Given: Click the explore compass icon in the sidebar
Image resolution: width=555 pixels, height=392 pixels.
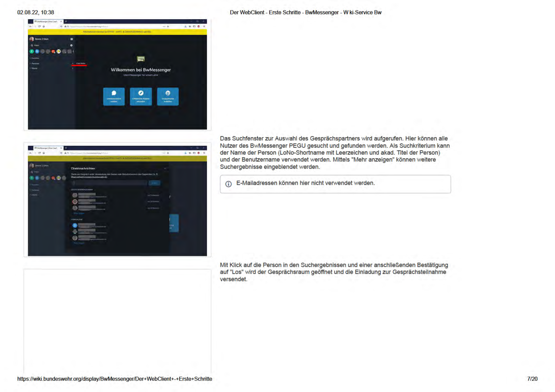Looking at the screenshot, I should point(72,45).
